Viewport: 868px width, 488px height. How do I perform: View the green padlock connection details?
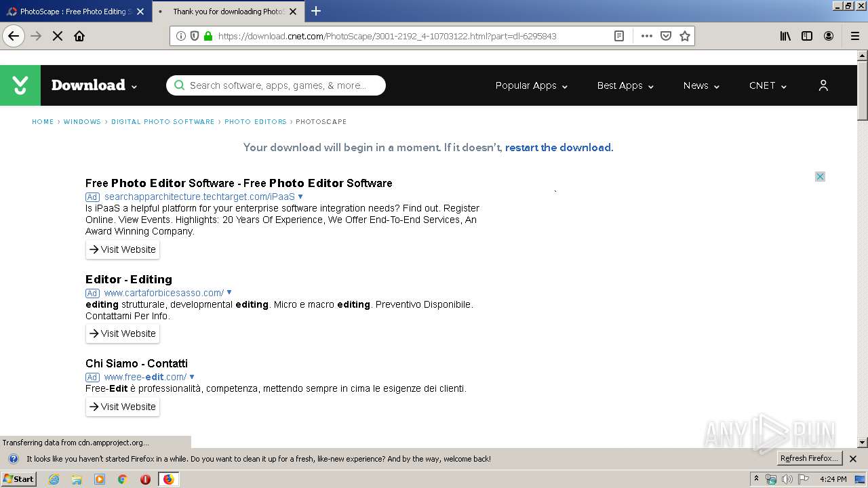[208, 36]
